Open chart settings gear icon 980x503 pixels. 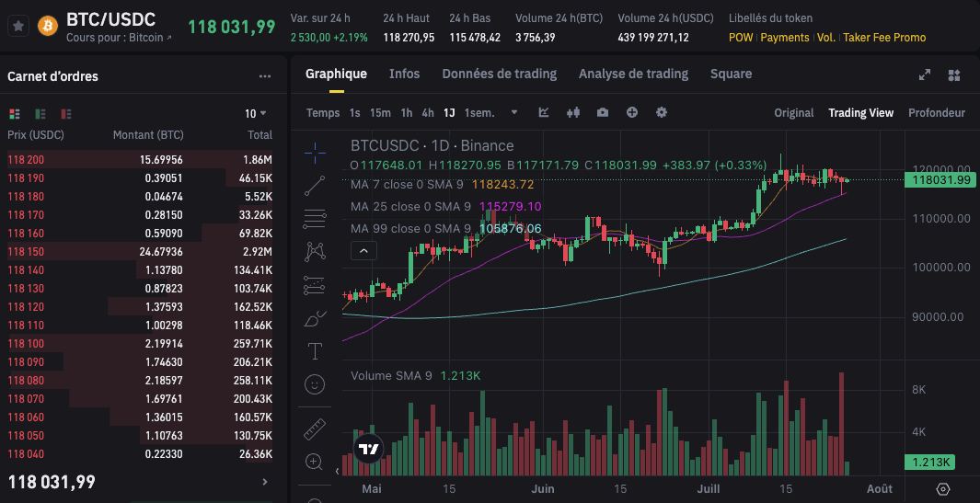pos(662,112)
